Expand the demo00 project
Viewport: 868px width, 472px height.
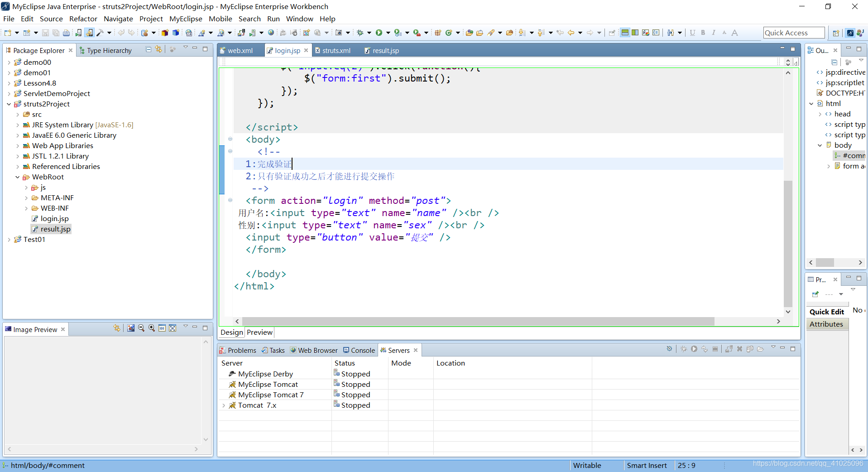tap(9, 62)
